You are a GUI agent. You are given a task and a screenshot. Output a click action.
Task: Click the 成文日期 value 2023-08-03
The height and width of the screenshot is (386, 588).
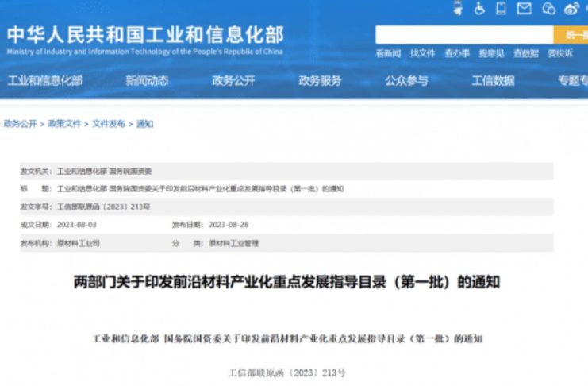pyautogui.click(x=76, y=225)
